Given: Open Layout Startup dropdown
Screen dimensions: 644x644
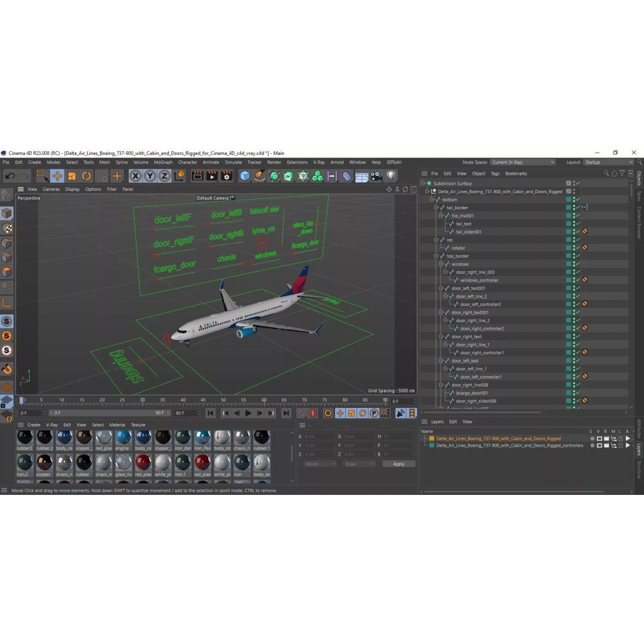Looking at the screenshot, I should pos(609,162).
